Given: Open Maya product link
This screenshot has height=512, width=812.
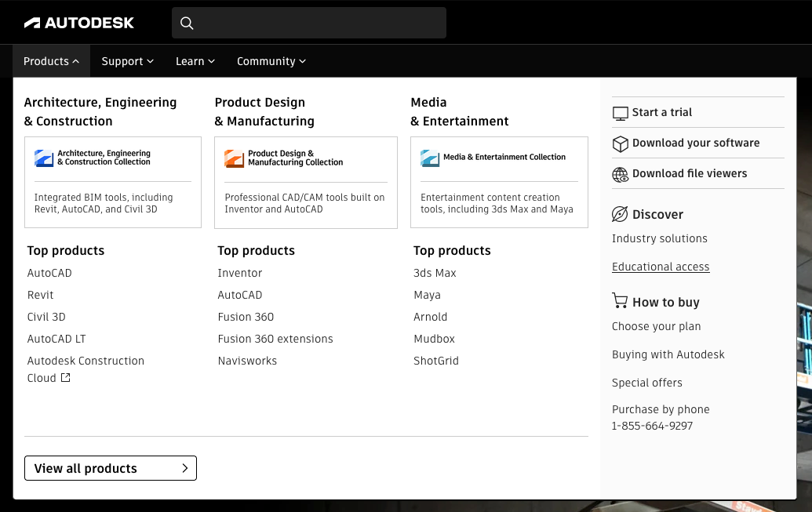Looking at the screenshot, I should point(427,295).
